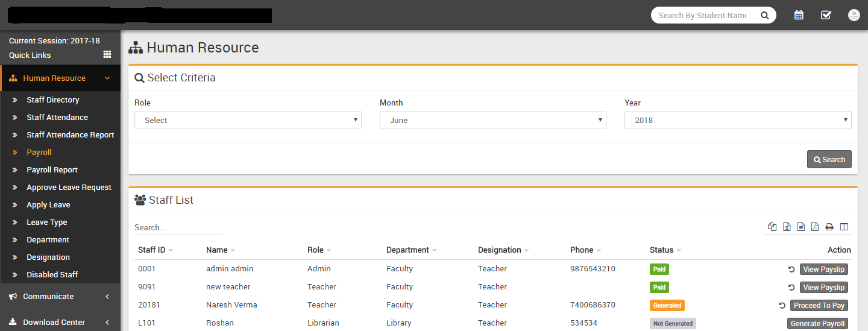
Task: Click the user profile avatar
Action: click(x=854, y=15)
